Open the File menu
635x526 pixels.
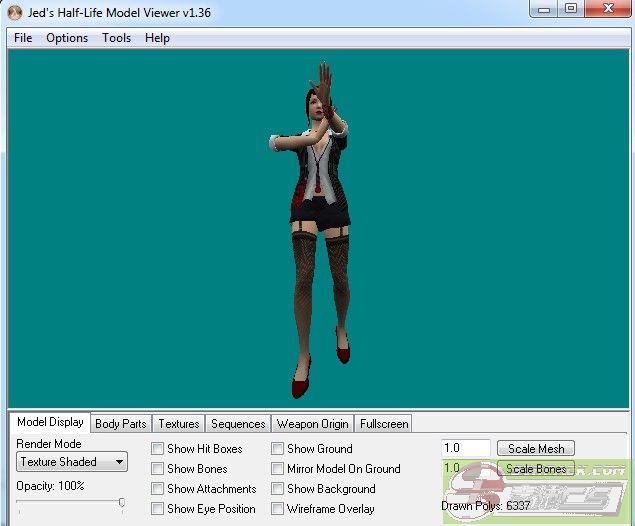pos(23,38)
